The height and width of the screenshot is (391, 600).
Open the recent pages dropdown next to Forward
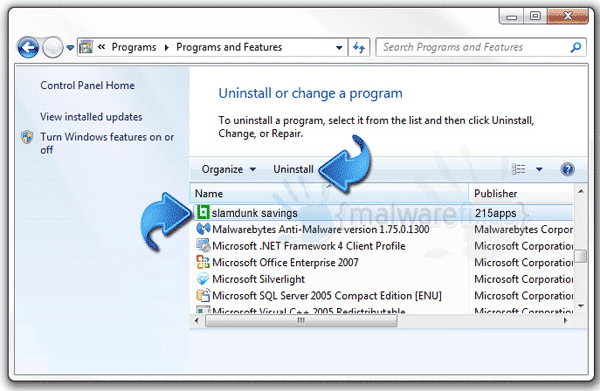pyautogui.click(x=70, y=48)
